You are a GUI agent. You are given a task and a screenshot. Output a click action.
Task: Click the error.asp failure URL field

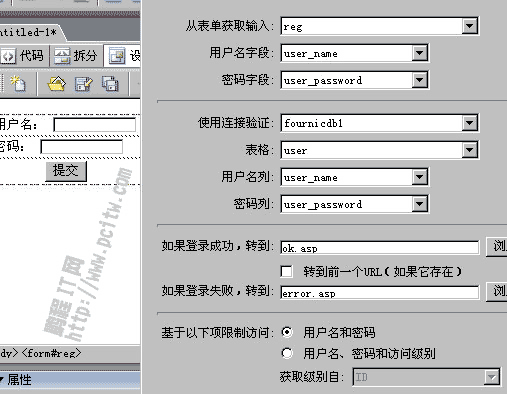click(x=380, y=293)
